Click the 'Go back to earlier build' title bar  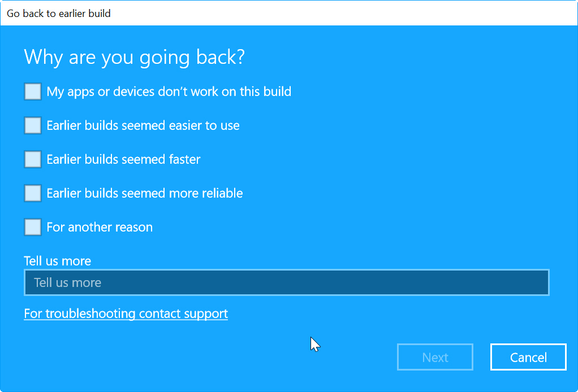pos(289,13)
